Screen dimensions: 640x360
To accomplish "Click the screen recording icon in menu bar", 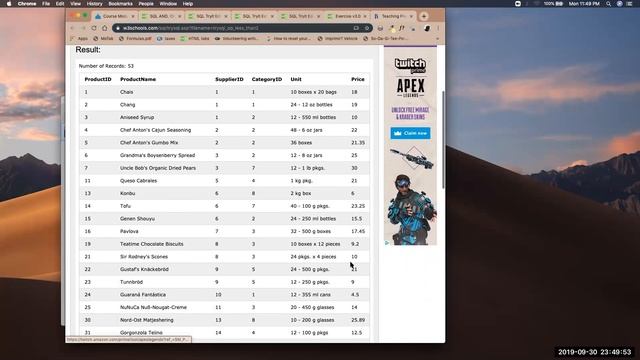I will 518,4.
